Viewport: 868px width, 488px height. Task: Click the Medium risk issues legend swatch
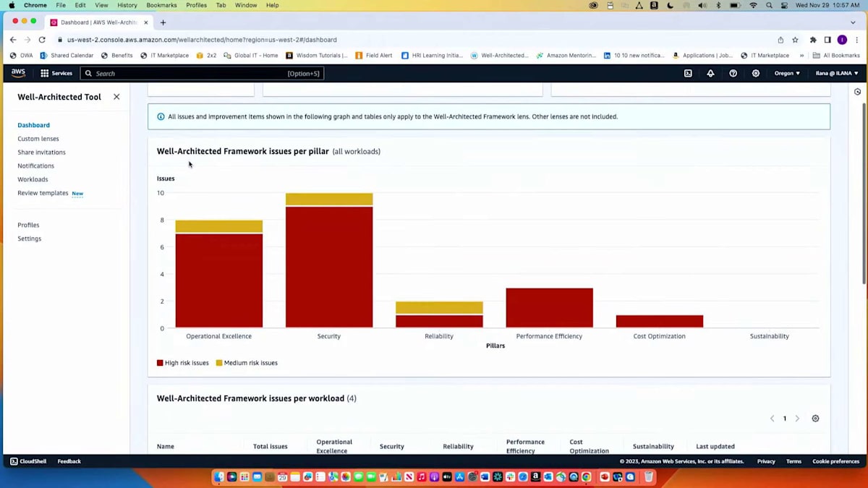coord(219,363)
